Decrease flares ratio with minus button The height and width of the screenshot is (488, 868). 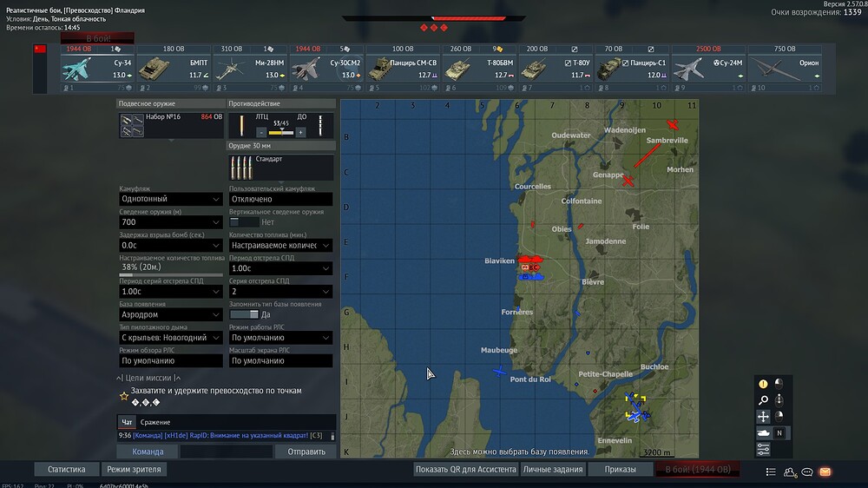point(261,132)
